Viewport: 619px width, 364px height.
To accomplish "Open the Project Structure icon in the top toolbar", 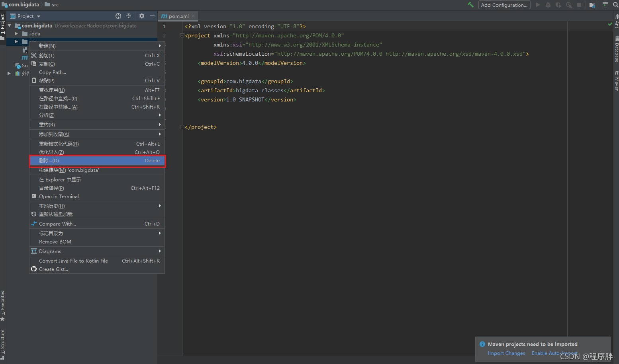I will pos(592,5).
